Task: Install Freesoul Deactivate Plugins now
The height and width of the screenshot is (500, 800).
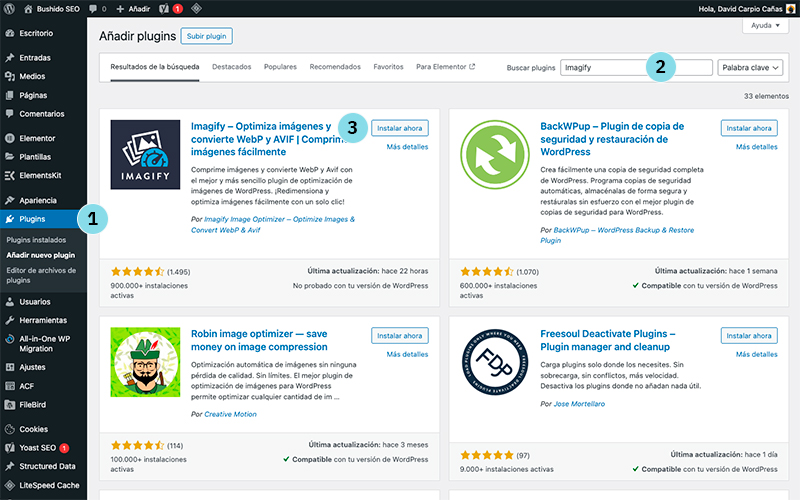Action: click(749, 336)
